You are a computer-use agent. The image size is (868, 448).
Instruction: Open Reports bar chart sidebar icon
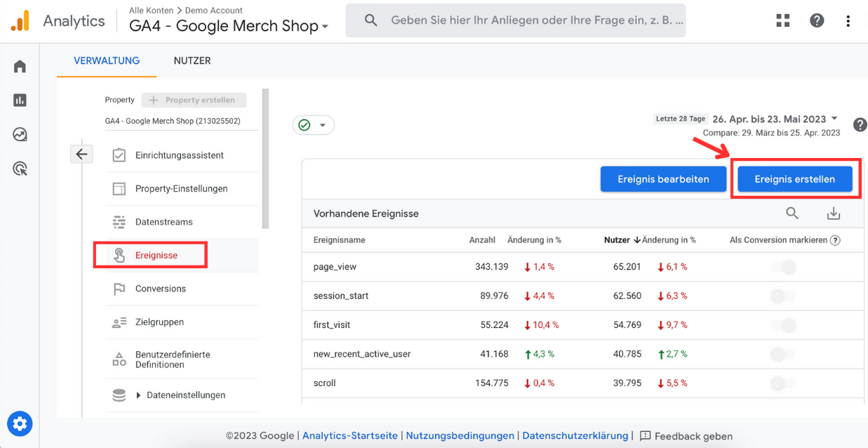pos(20,100)
